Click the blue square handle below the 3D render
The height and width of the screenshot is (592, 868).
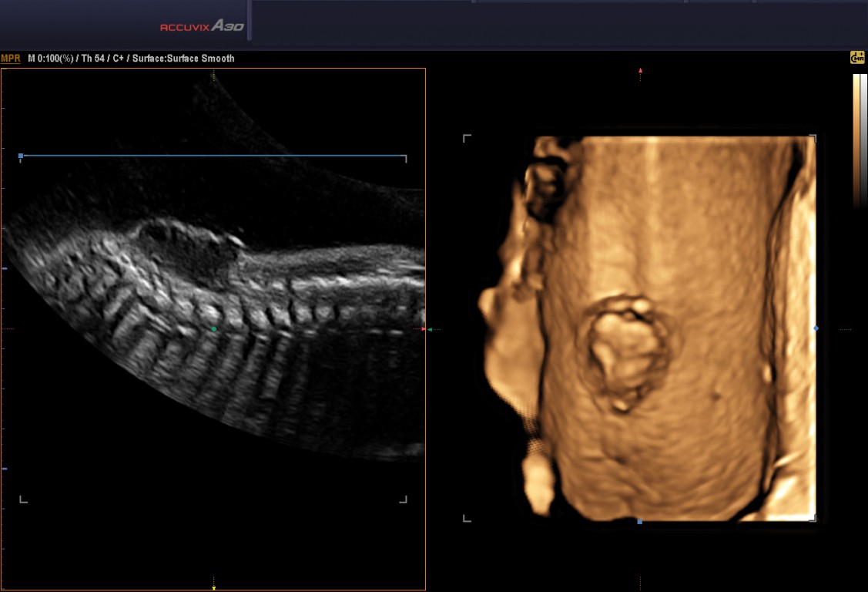tap(640, 522)
